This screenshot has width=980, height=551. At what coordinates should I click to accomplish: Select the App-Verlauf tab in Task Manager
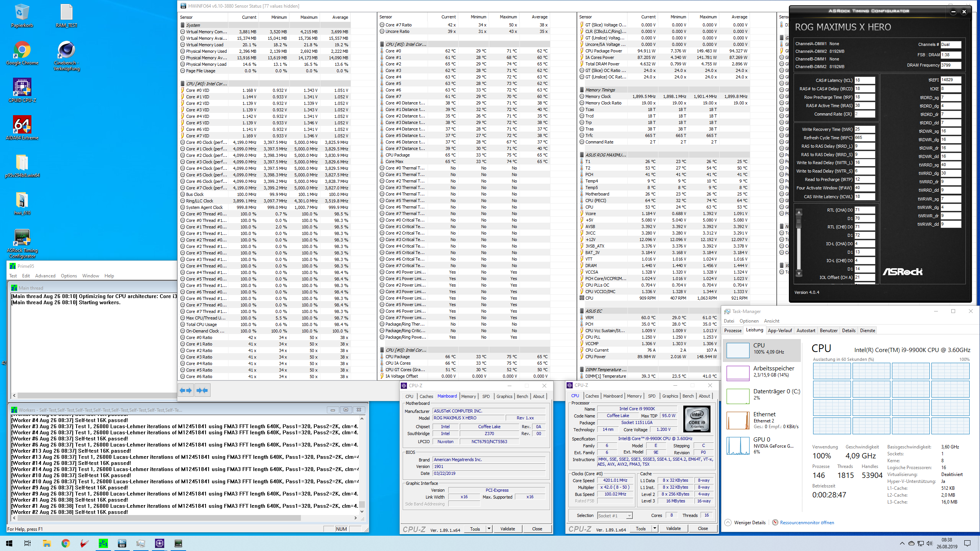779,331
